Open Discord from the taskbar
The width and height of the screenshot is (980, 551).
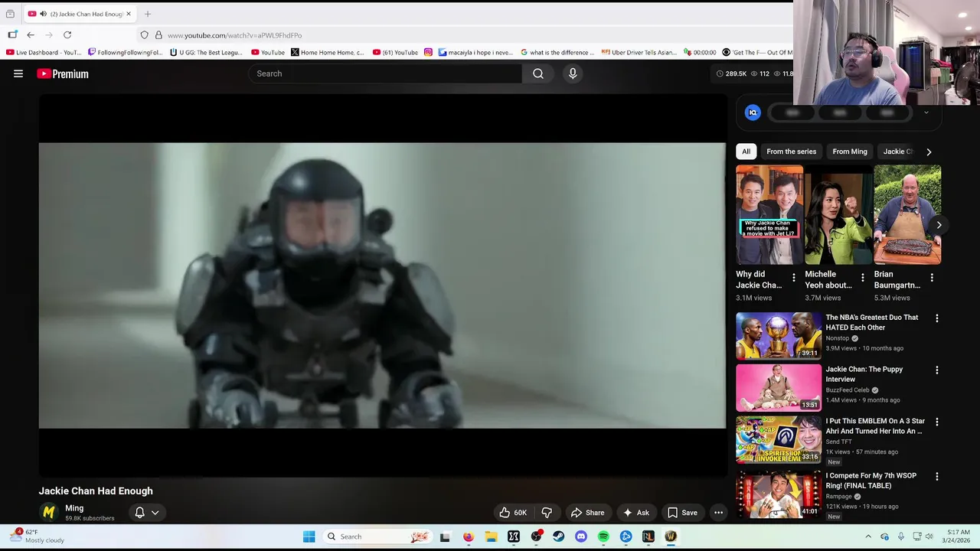(581, 536)
